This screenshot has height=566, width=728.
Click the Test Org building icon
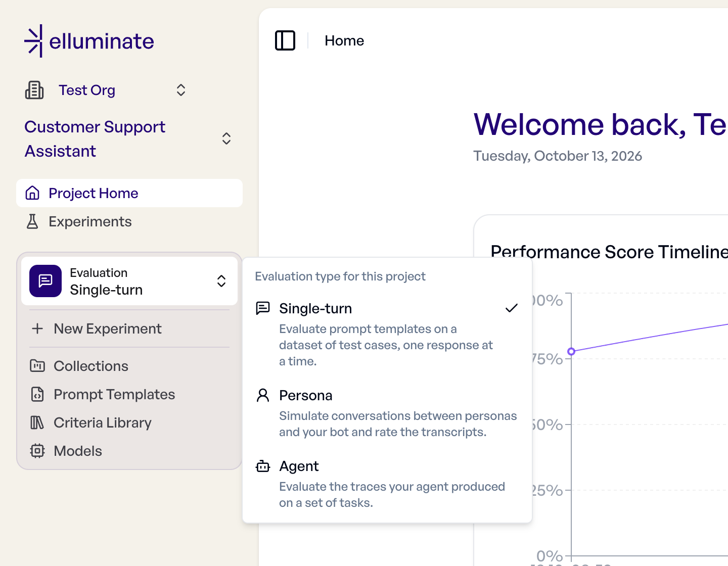coord(34,90)
